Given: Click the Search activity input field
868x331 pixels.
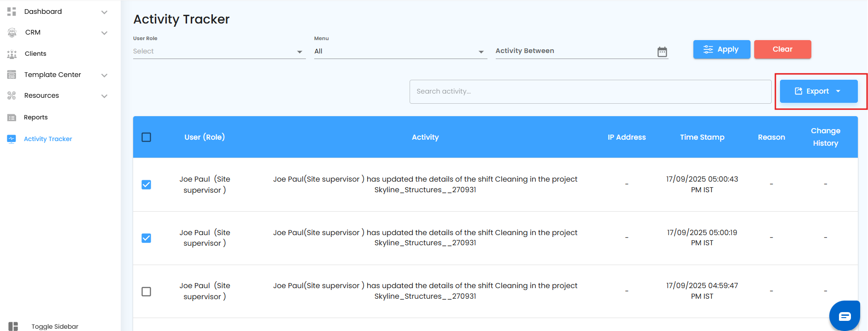Looking at the screenshot, I should tap(590, 92).
